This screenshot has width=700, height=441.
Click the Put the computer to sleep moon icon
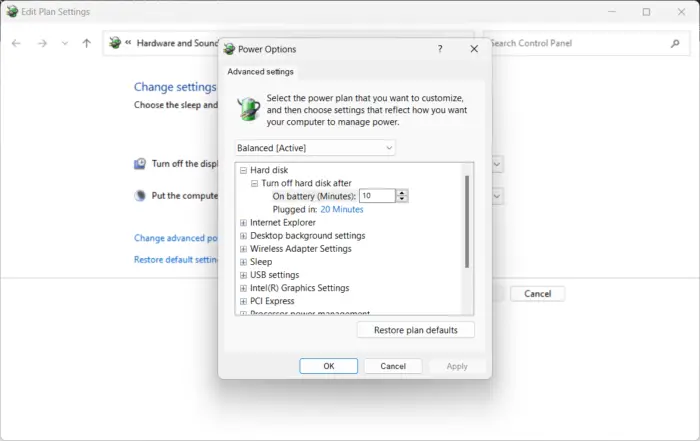140,196
